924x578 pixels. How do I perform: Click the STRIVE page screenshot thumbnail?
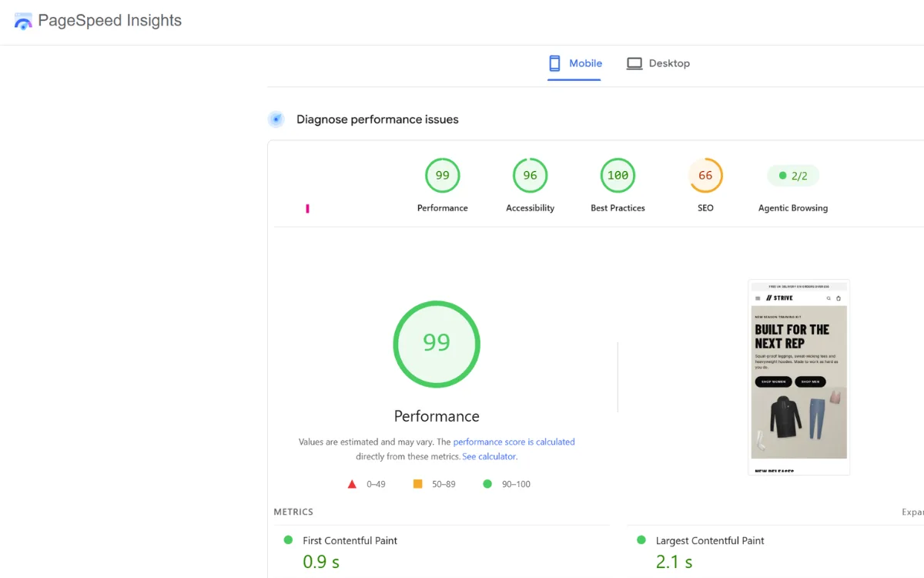[x=798, y=378]
